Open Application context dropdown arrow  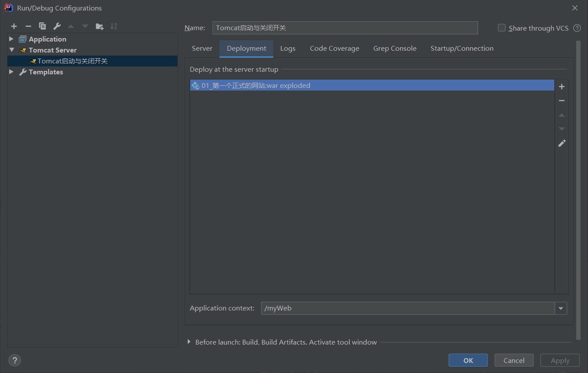(561, 308)
